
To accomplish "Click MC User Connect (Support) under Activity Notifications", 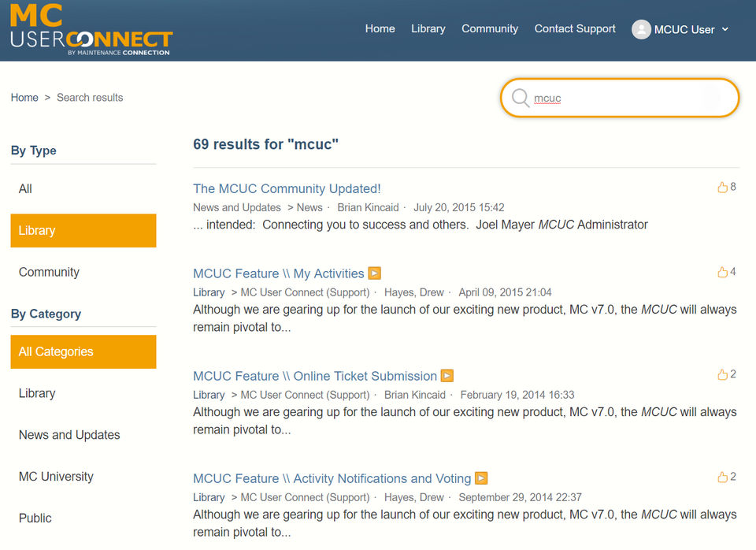I will 305,497.
